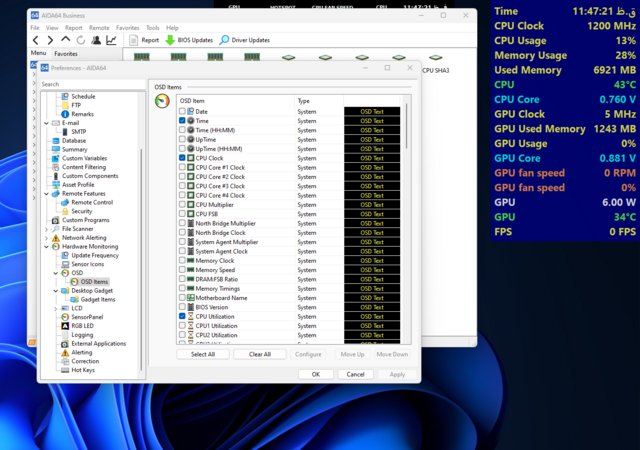Click the refresh icon in AIDA64 toolbar

pos(81,40)
